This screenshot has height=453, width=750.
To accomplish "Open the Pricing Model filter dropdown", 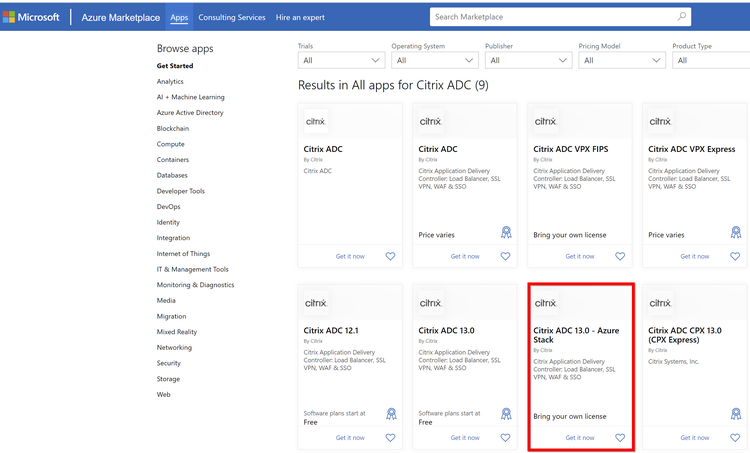I will tap(622, 60).
